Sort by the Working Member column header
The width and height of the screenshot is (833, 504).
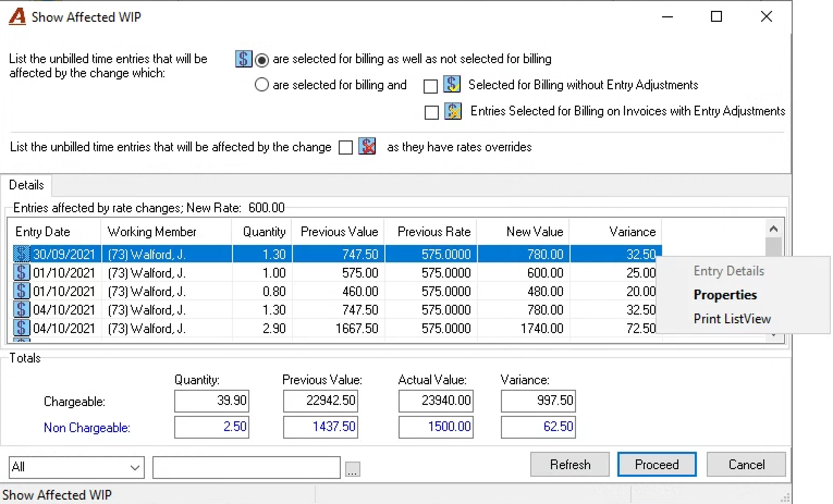[x=167, y=232]
